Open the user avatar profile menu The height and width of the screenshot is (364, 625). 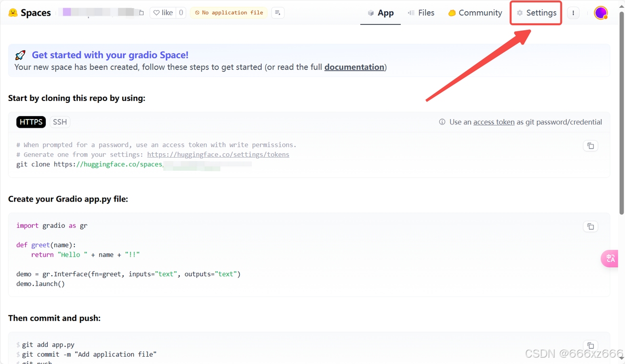click(x=601, y=13)
